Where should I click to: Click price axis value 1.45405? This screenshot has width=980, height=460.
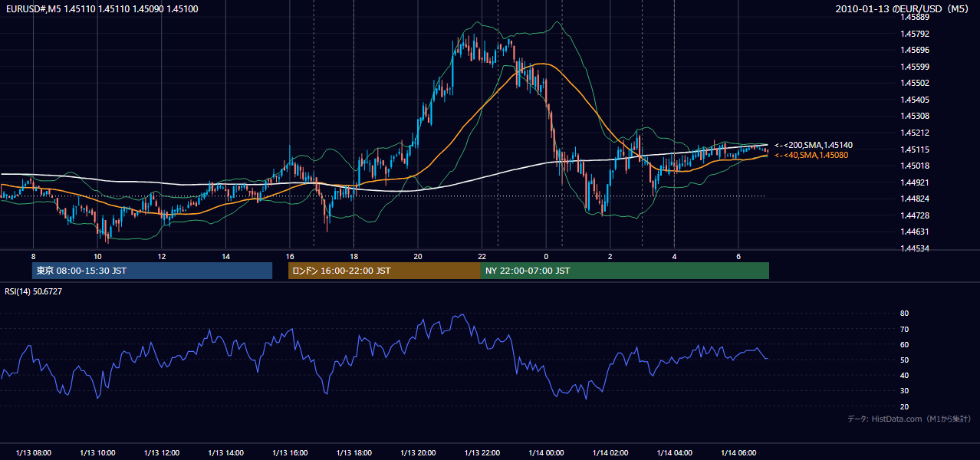(x=915, y=100)
